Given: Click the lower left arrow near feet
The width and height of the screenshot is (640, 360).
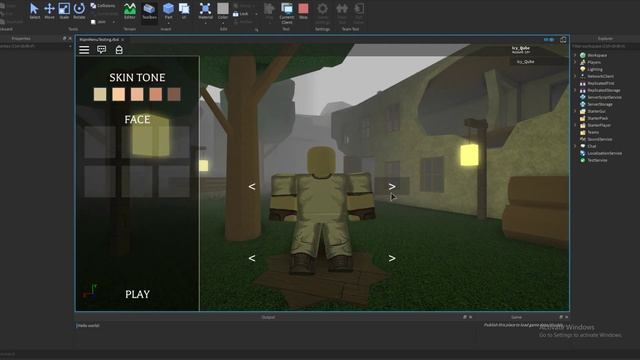Looking at the screenshot, I should pos(252,258).
